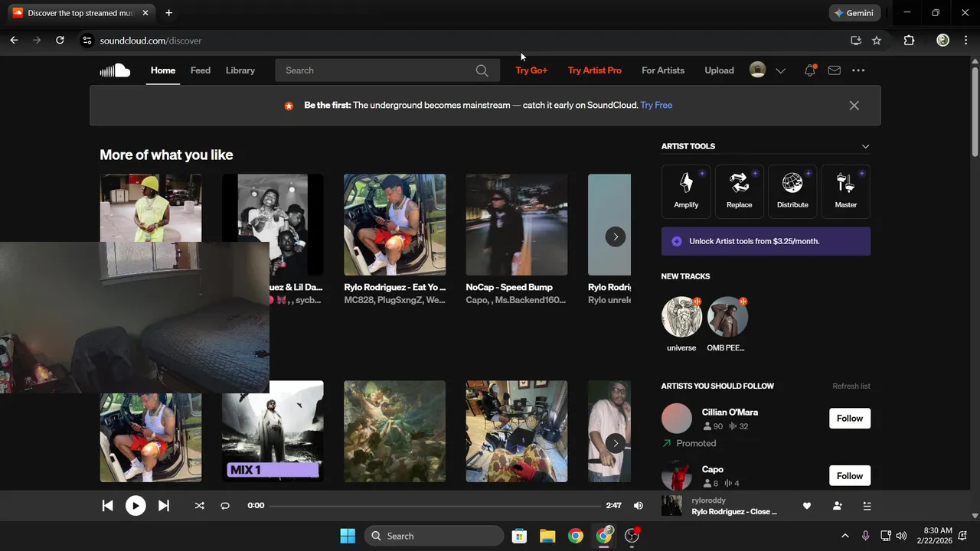Seek within the track progress bar
Image resolution: width=980 pixels, height=551 pixels.
click(x=435, y=506)
